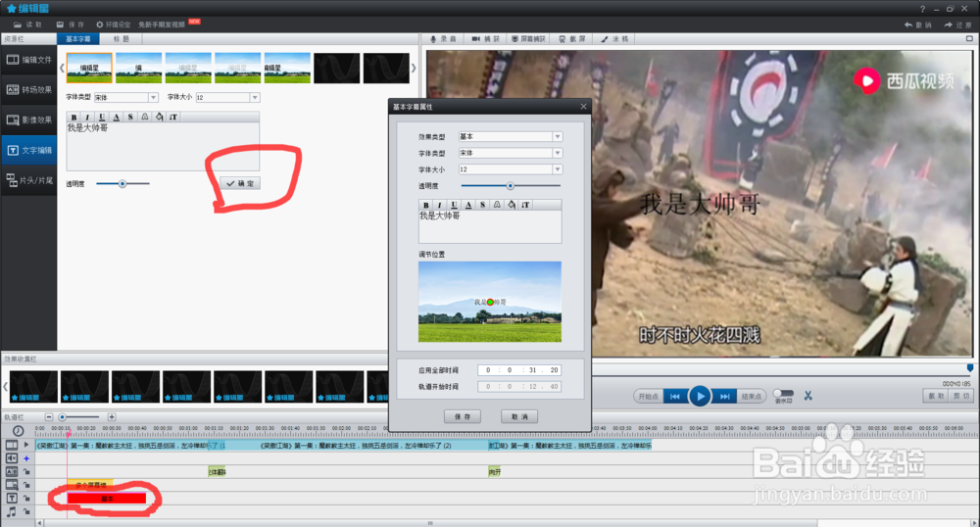
Task: Click subtitle position dot in 调节位置 preview
Action: tap(491, 303)
